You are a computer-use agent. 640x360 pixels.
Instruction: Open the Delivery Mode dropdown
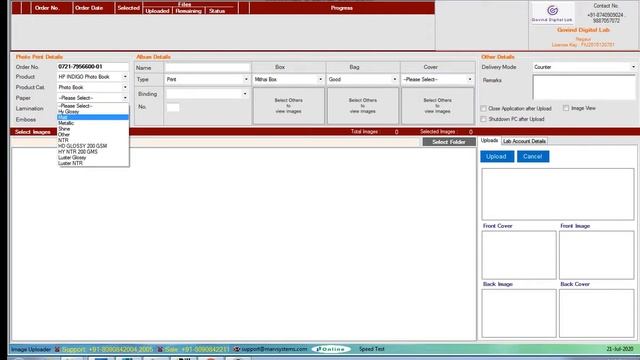coord(633,67)
